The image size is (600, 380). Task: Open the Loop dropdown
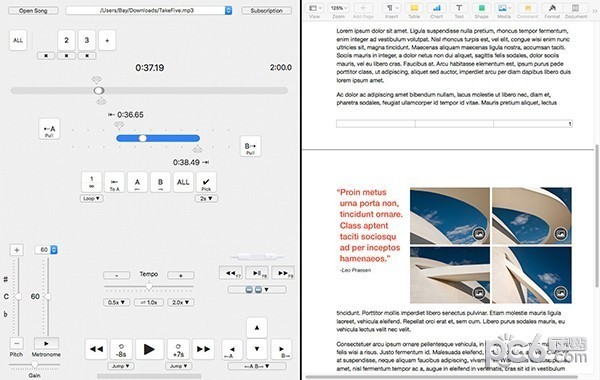click(91, 198)
